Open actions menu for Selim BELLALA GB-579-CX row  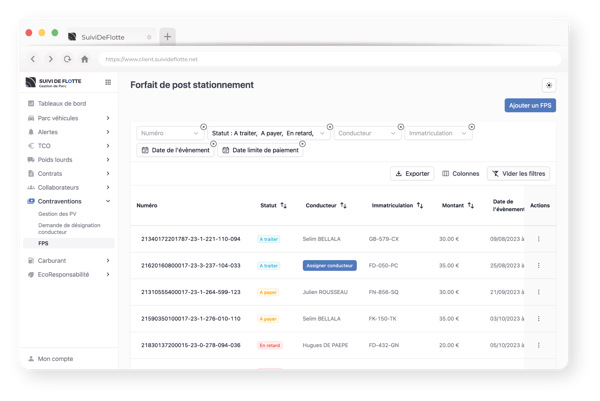coord(539,239)
